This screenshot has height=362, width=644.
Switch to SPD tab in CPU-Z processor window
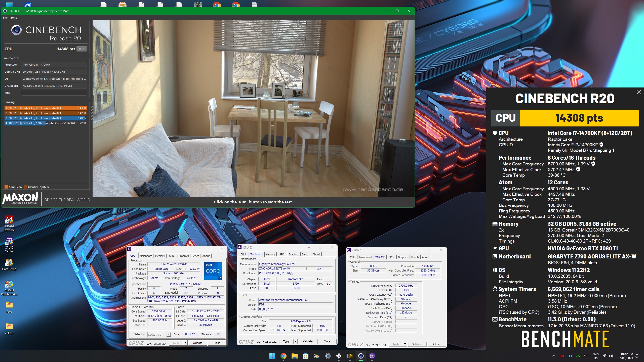point(171,256)
